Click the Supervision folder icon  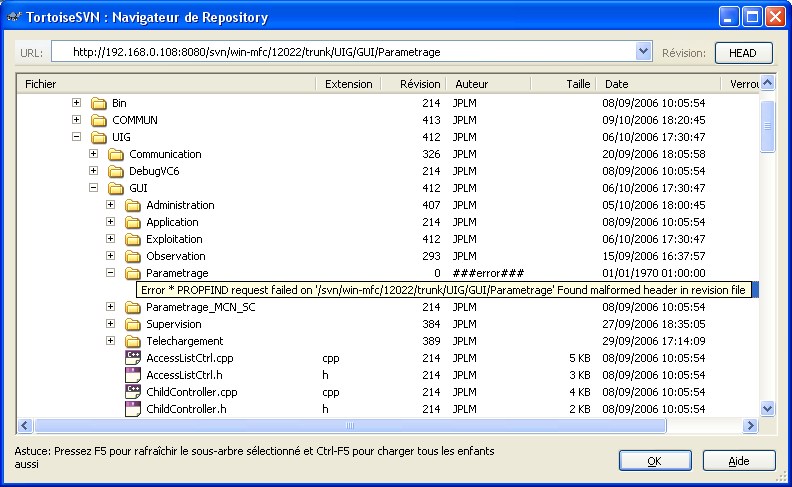click(133, 325)
